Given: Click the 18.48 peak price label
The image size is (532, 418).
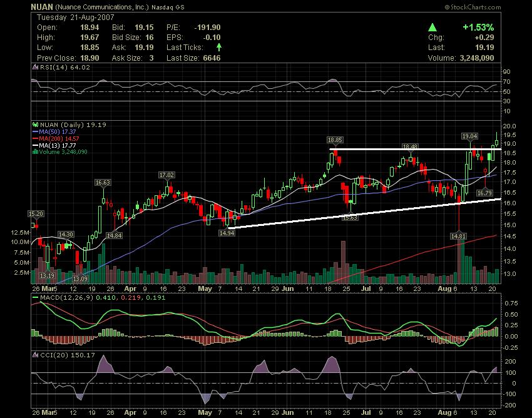Looking at the screenshot, I should [x=410, y=146].
